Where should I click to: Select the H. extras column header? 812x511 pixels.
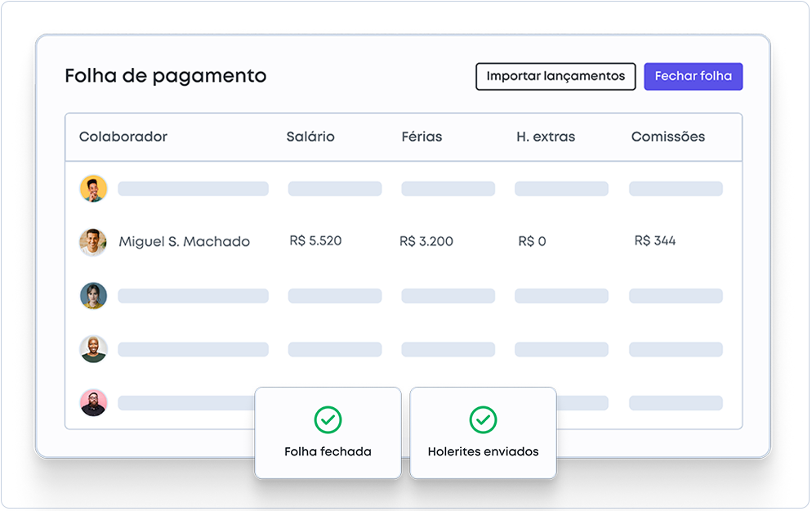point(546,137)
